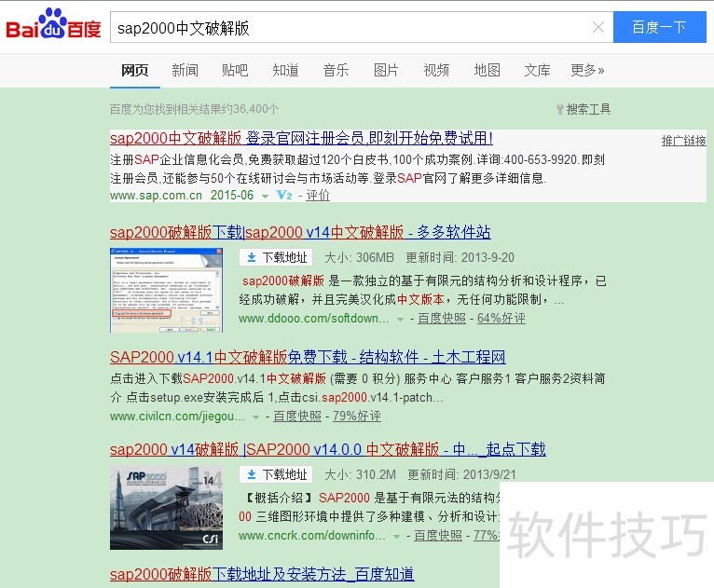Image resolution: width=714 pixels, height=588 pixels.
Task: Expand the arrow next to www.cncrk.com/downinfo
Action: click(x=396, y=536)
